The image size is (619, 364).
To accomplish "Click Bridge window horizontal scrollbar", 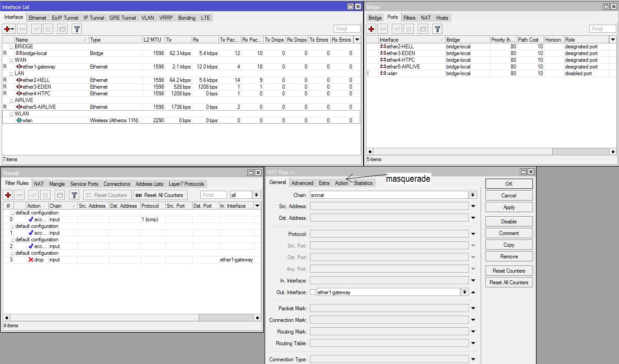I will click(491, 152).
